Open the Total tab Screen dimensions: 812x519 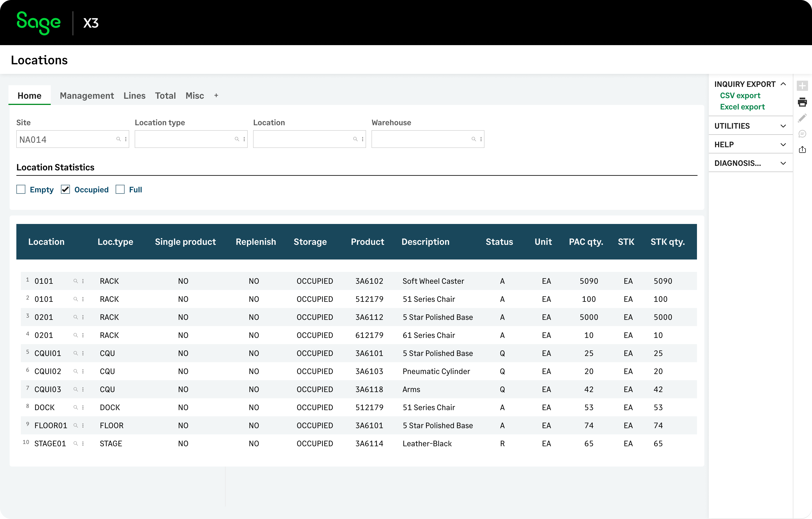(x=165, y=96)
